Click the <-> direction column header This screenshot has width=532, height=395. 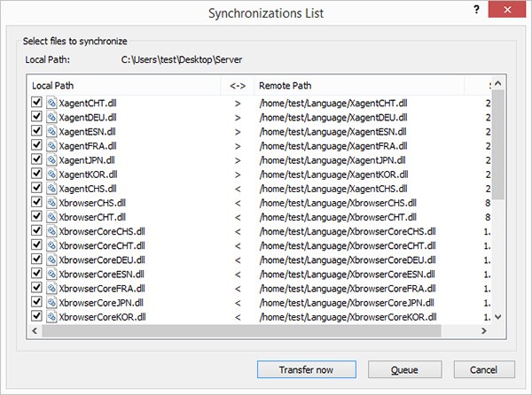[x=238, y=85]
